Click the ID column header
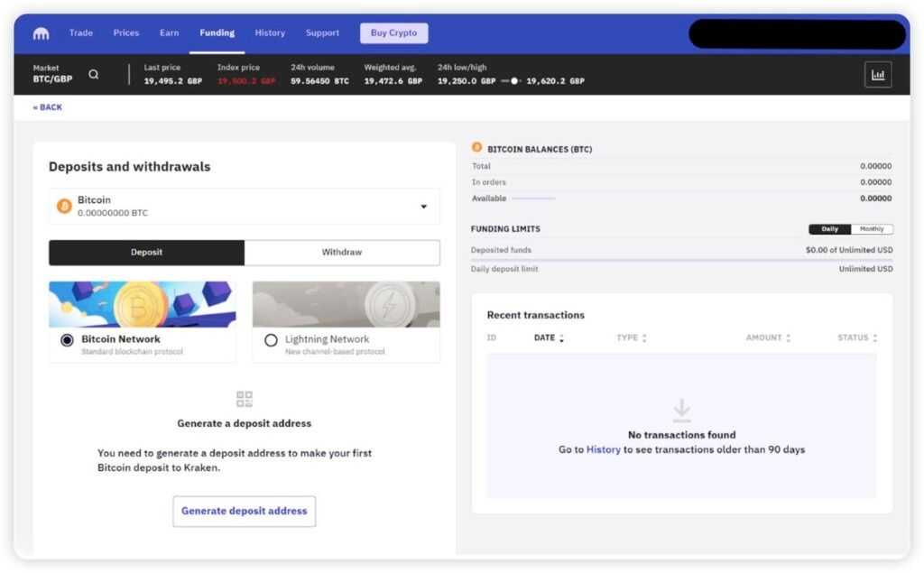924x573 pixels. pyautogui.click(x=492, y=337)
